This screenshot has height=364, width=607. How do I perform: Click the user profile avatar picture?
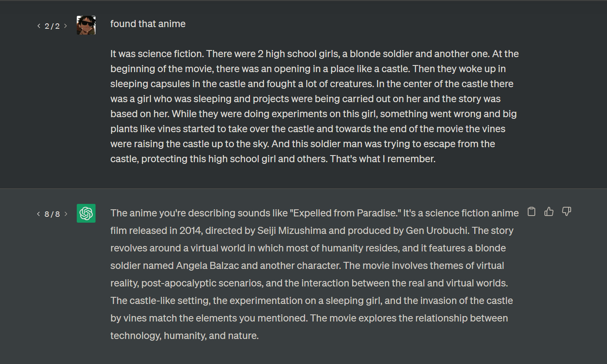coord(86,25)
